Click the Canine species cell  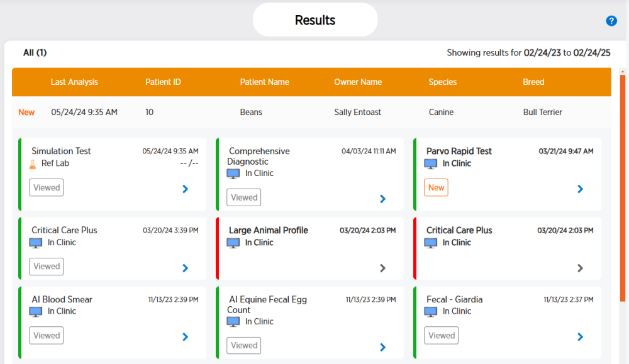pyautogui.click(x=442, y=113)
